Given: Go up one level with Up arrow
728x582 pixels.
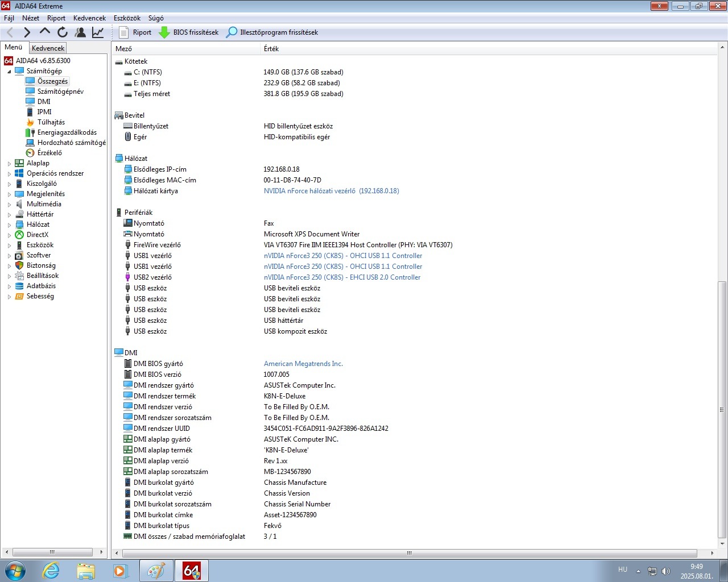Looking at the screenshot, I should tap(45, 32).
